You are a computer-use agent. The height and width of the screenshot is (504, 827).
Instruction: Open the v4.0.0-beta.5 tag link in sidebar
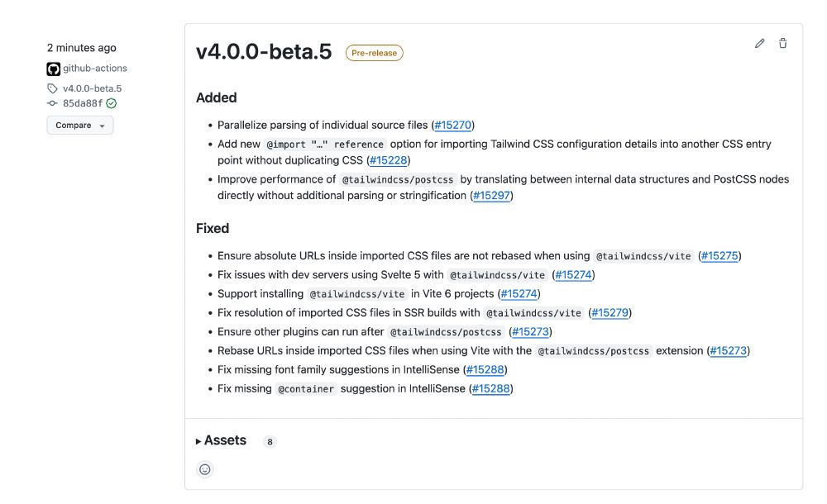click(93, 88)
